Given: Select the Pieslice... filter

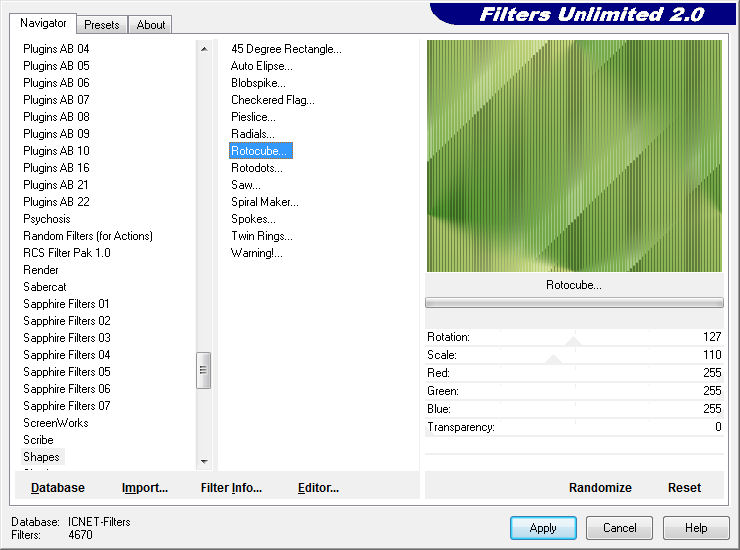Looking at the screenshot, I should coord(253,117).
